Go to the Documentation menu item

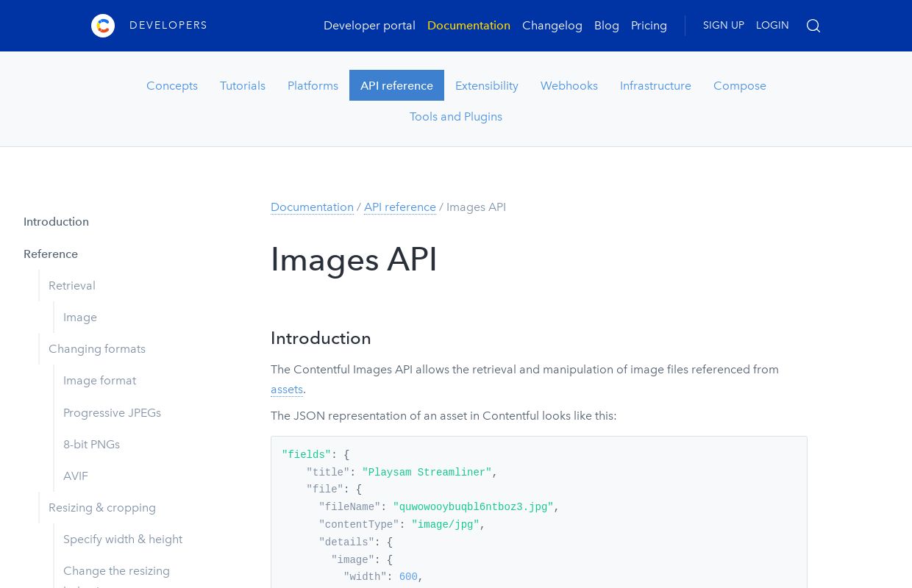[469, 26]
